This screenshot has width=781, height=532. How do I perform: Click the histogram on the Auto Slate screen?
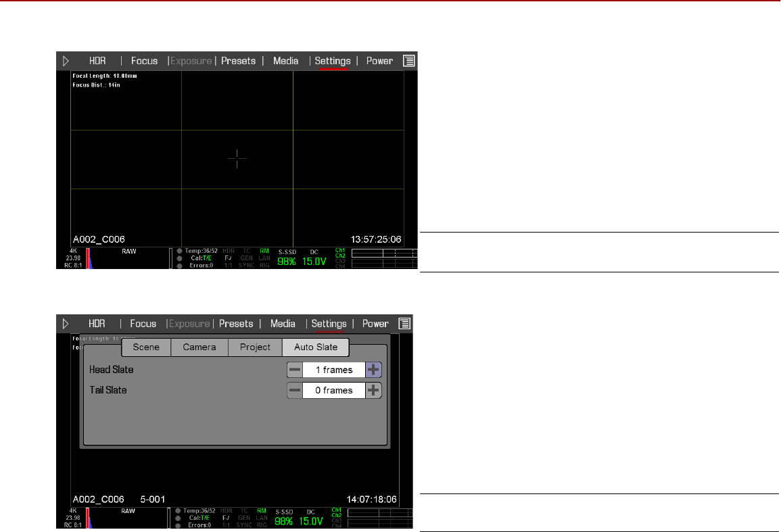click(126, 518)
